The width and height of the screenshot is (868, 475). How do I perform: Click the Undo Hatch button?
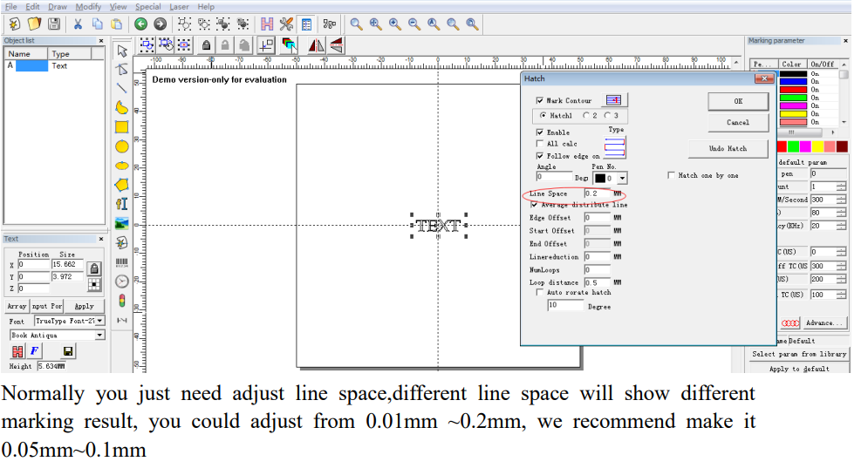tap(728, 149)
